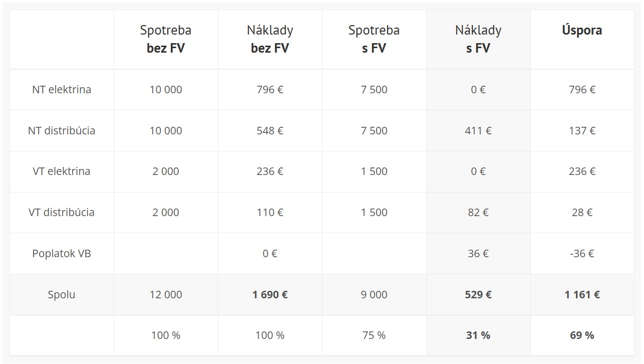
Task: Click the VT distribúcia row label
Action: 62,213
